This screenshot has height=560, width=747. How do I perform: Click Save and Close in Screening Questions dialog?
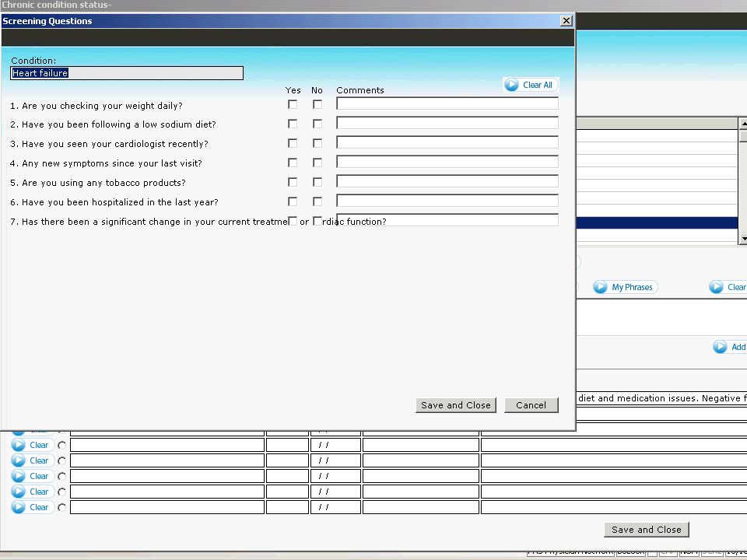pos(456,405)
